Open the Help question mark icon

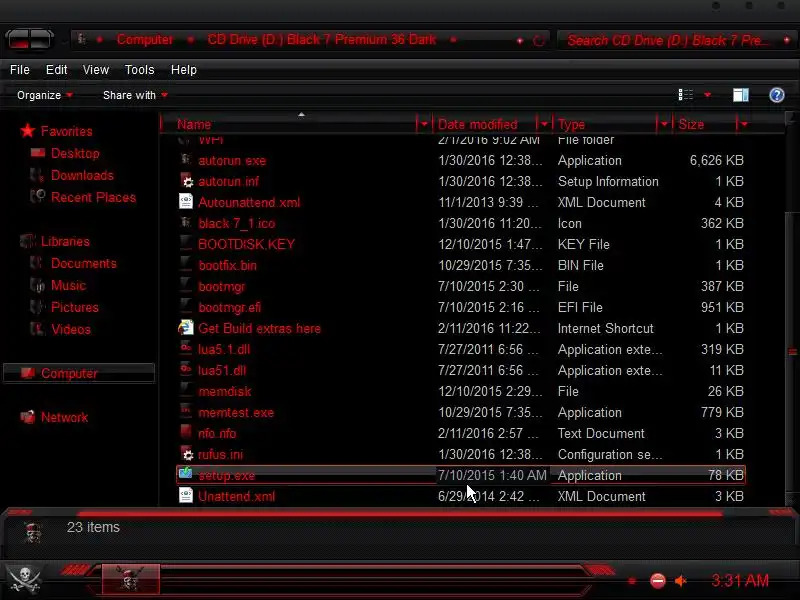click(777, 95)
